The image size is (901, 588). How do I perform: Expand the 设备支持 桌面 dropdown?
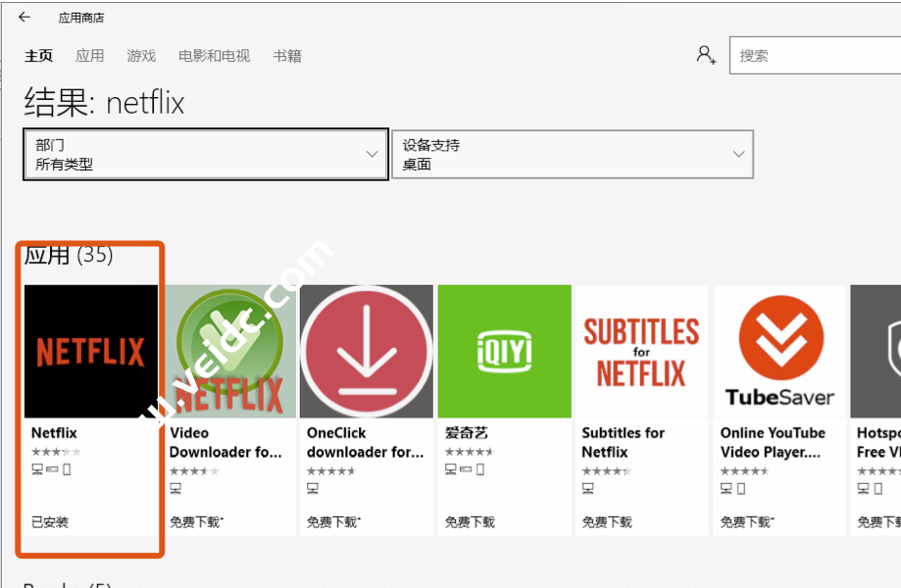click(x=573, y=155)
